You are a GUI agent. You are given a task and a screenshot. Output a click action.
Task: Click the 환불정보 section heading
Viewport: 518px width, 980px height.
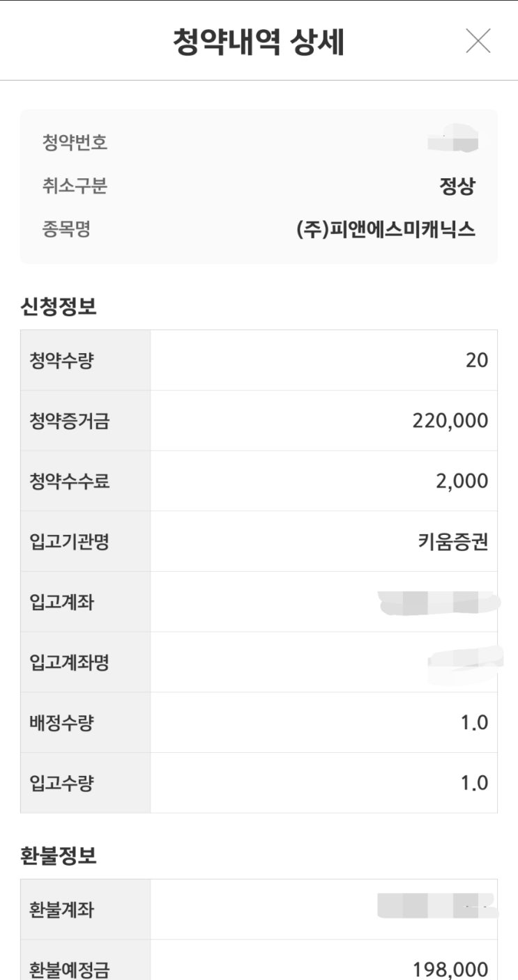[x=59, y=856]
